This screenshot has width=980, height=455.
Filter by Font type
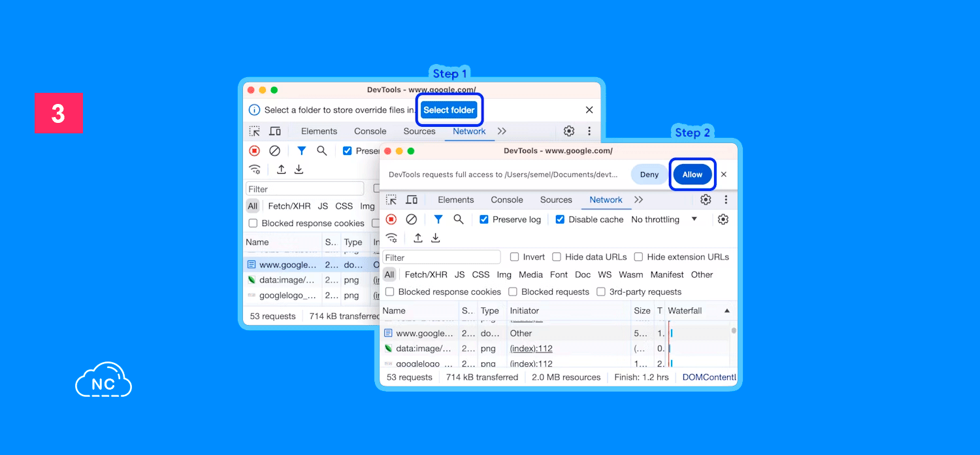coord(559,275)
